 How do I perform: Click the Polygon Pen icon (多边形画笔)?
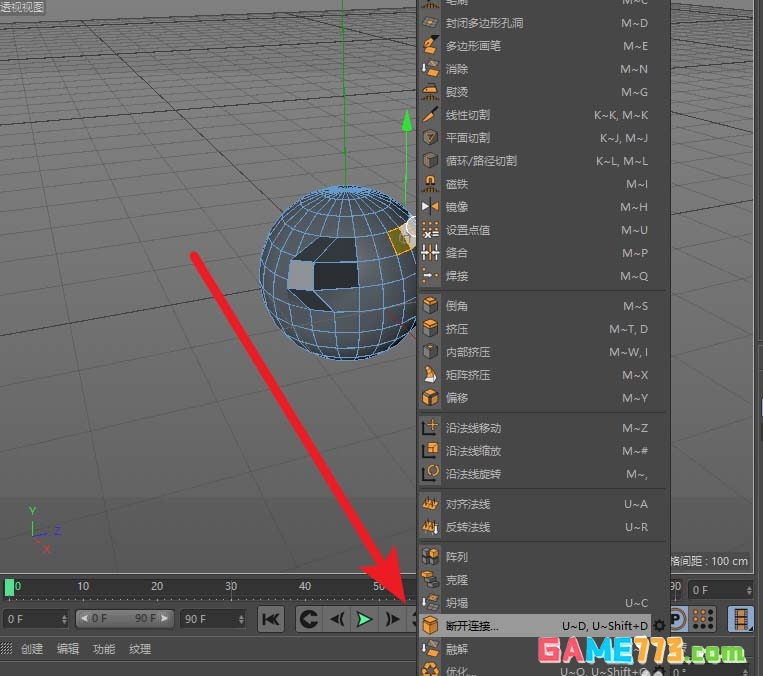pyautogui.click(x=430, y=46)
